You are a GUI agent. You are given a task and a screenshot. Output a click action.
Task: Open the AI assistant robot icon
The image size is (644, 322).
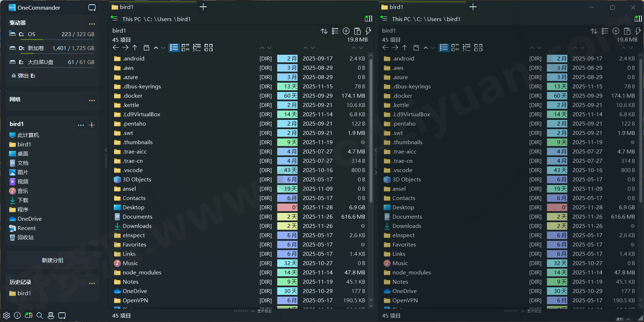pos(50,316)
